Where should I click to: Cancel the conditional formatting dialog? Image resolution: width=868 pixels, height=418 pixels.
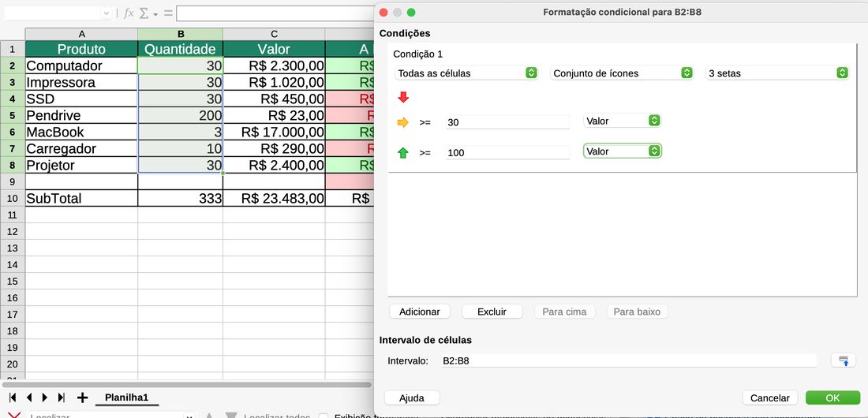pos(770,398)
